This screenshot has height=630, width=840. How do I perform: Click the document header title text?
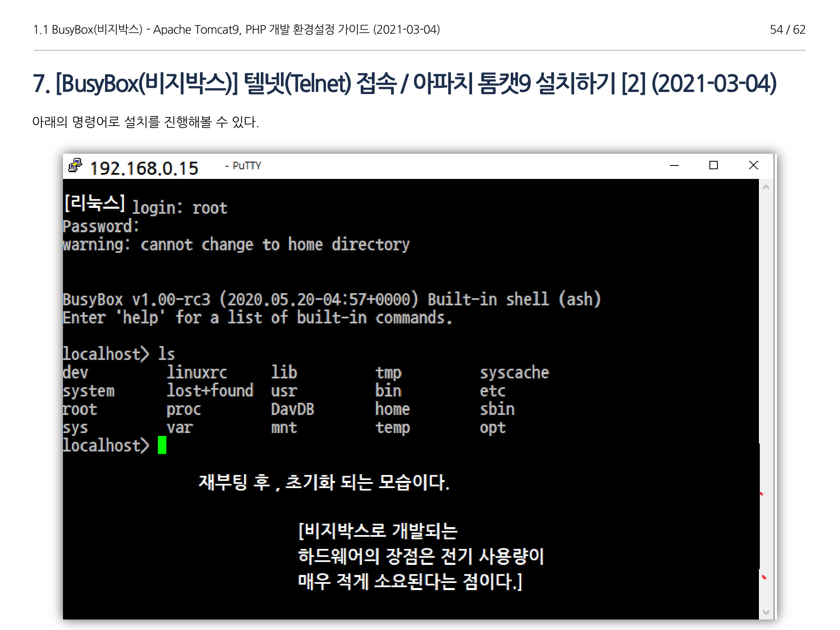(236, 29)
